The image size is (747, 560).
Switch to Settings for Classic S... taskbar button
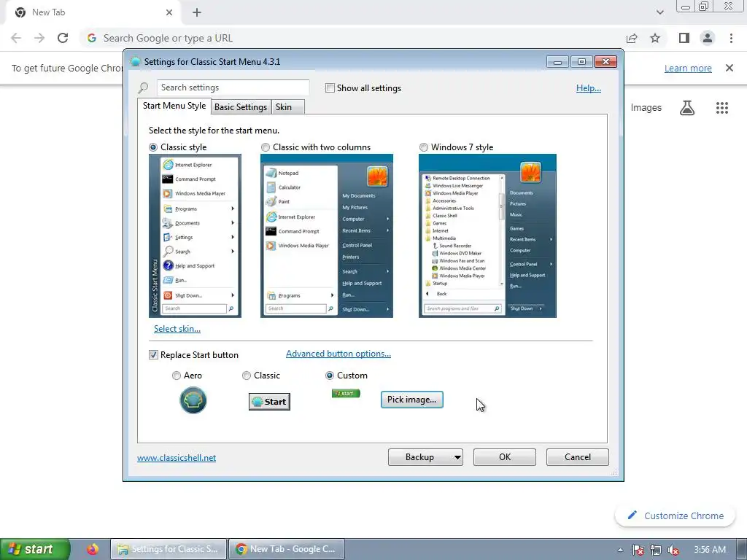point(169,549)
